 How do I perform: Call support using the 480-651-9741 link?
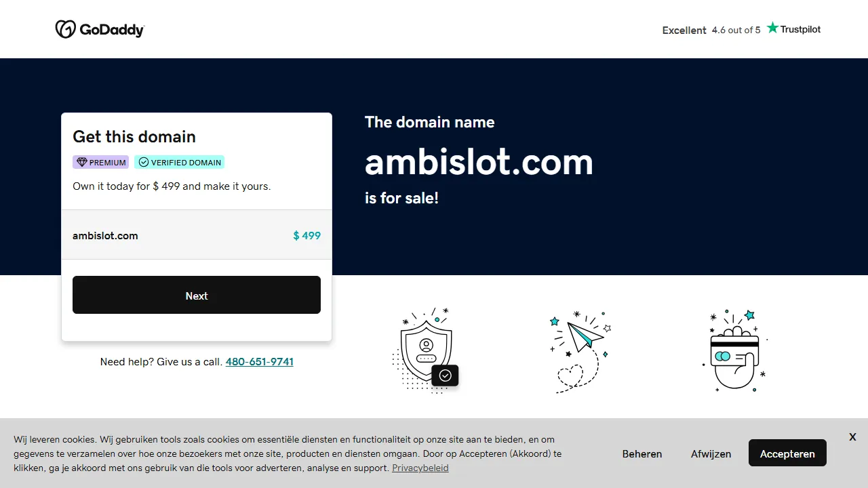(259, 361)
